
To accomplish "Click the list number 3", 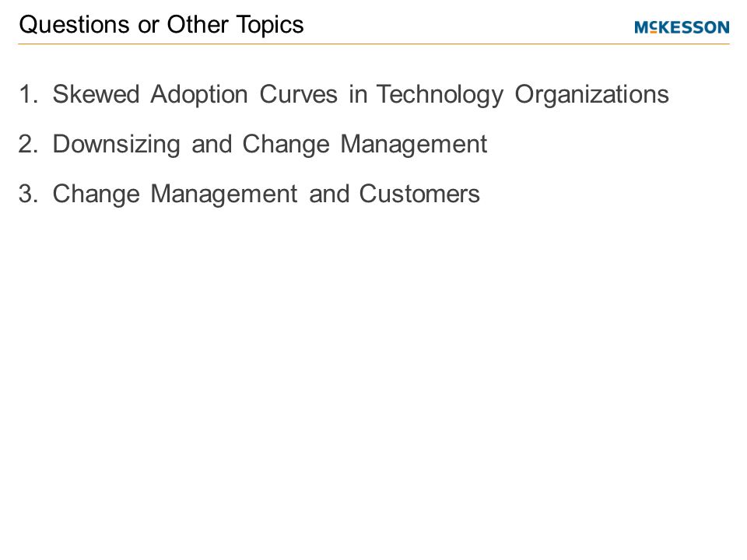I will (28, 194).
